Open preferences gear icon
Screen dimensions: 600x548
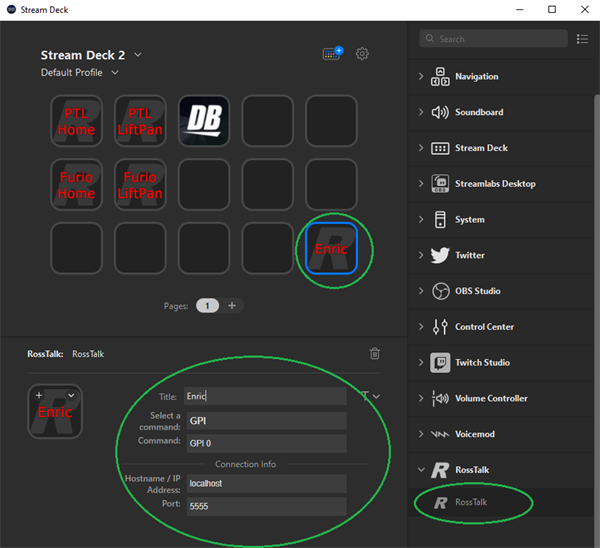pos(362,54)
